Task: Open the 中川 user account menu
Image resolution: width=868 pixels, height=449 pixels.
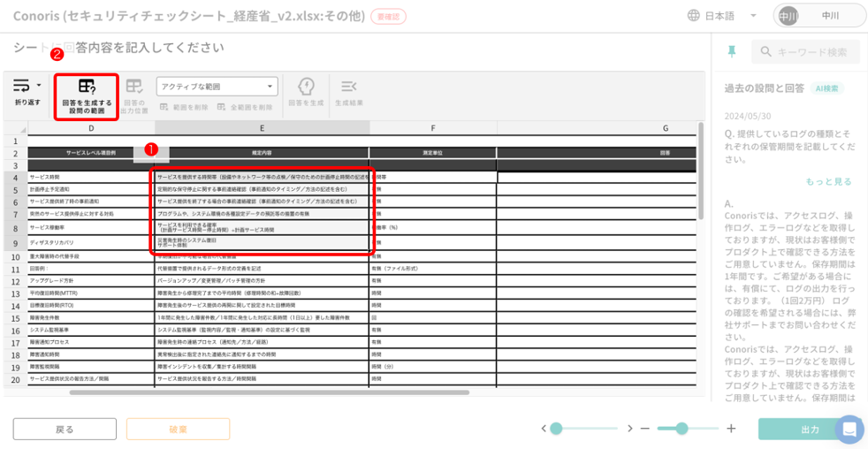Action: click(x=819, y=16)
